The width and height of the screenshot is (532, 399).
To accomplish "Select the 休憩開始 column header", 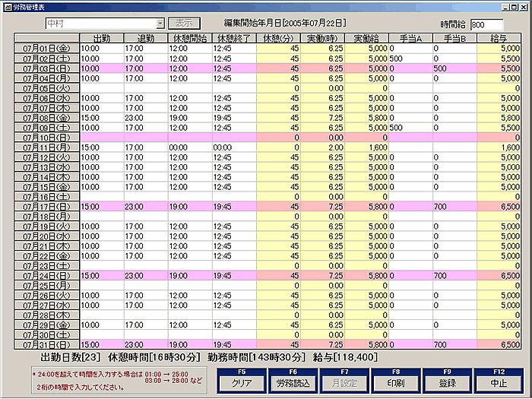I will (190, 38).
